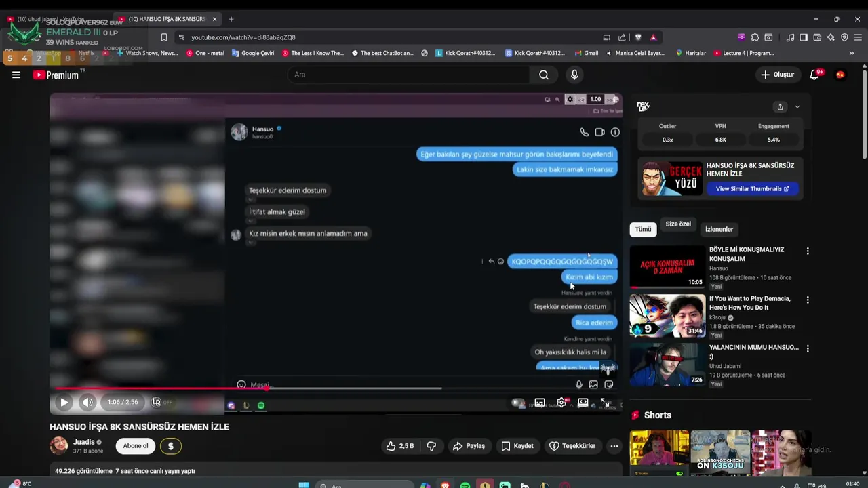Open Brave Leo AI sparkle icon

831,37
